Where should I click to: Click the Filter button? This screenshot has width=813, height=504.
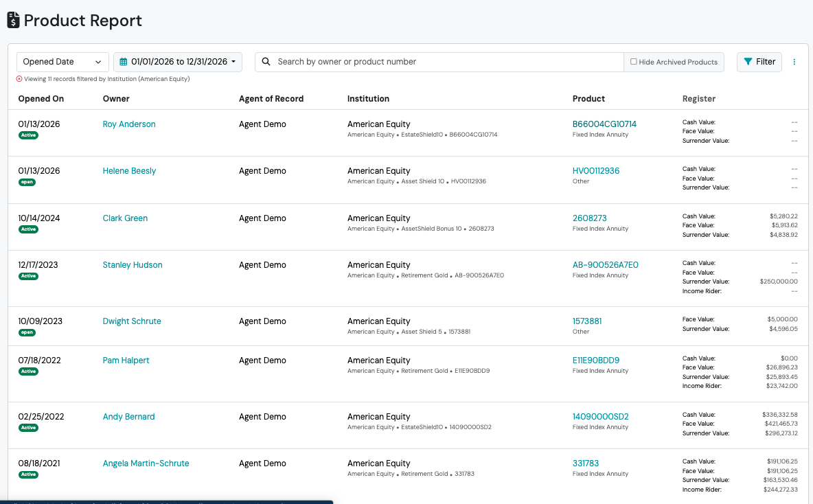click(759, 62)
